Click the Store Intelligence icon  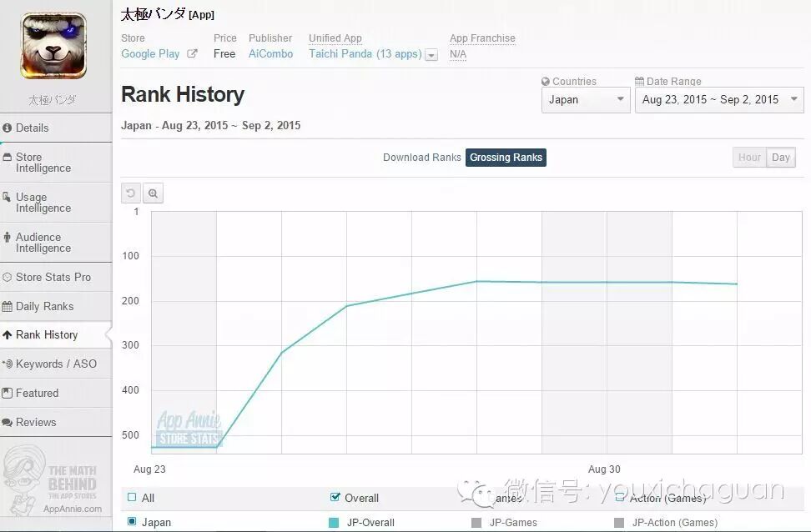point(7,157)
